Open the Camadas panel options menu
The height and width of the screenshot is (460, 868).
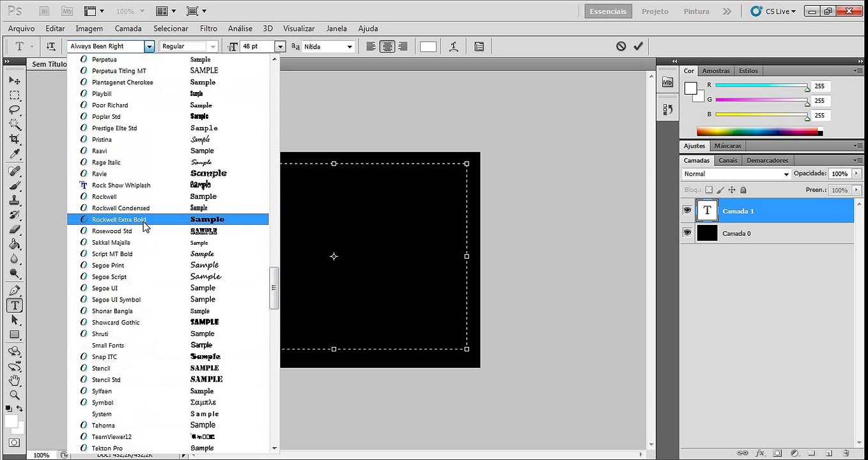(x=858, y=160)
